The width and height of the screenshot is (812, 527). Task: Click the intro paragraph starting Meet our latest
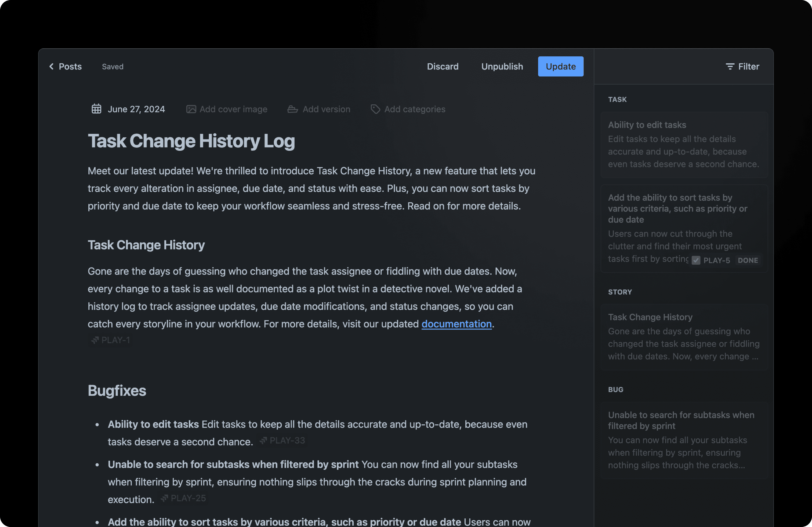tap(311, 189)
